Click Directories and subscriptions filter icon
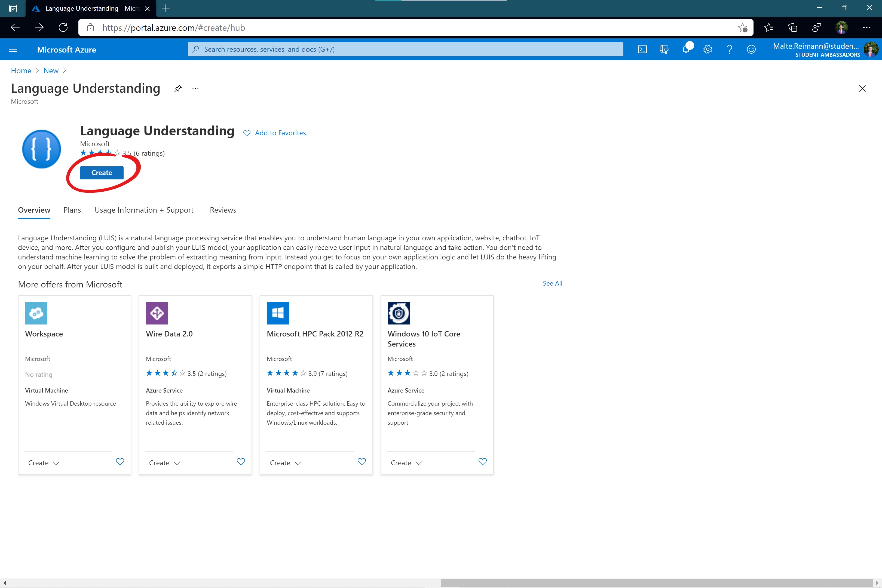Screen dimensions: 882x588 (x=664, y=50)
